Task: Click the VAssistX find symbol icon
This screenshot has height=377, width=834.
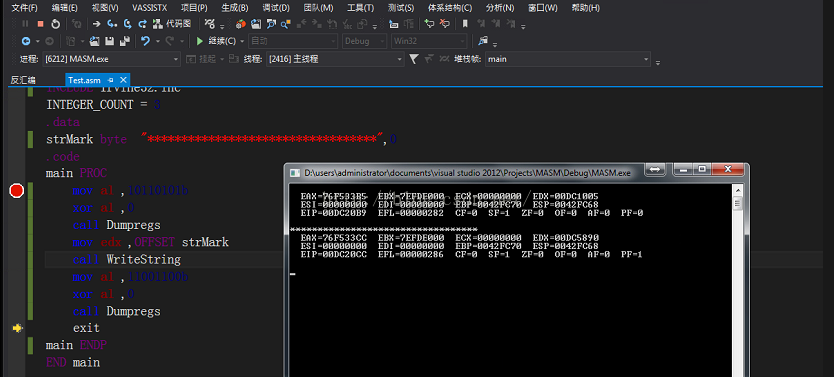Action: point(271,23)
